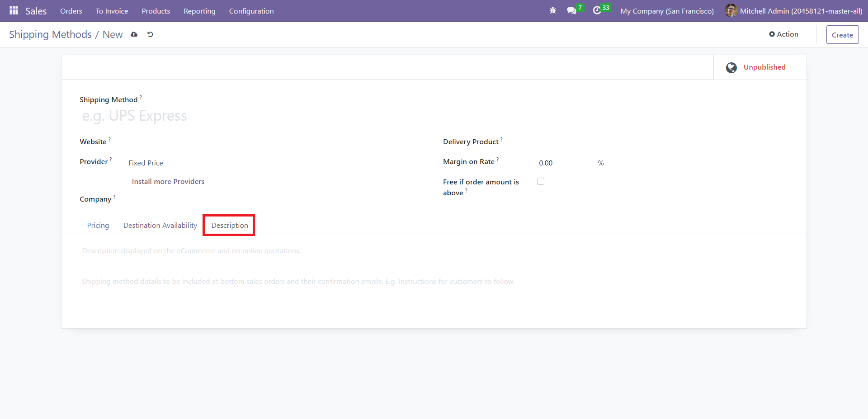
Task: Open the conversations chat bubble icon
Action: point(571,10)
